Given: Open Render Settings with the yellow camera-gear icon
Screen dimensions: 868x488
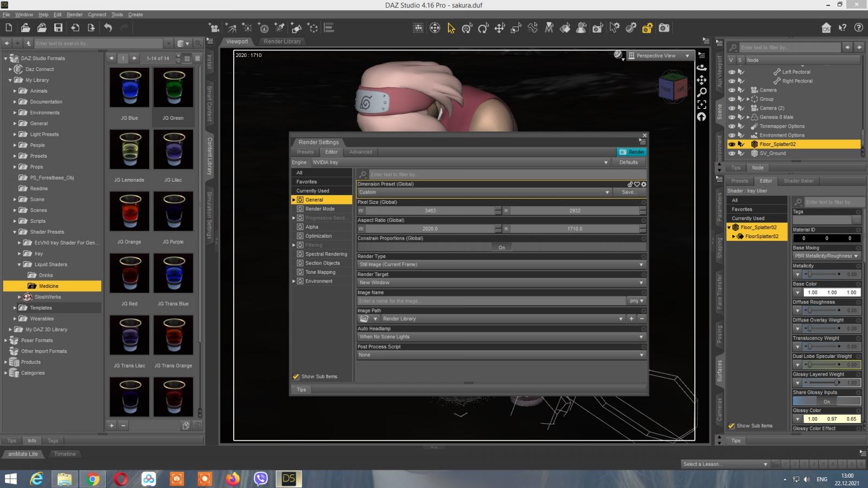Looking at the screenshot, I should tap(647, 28).
